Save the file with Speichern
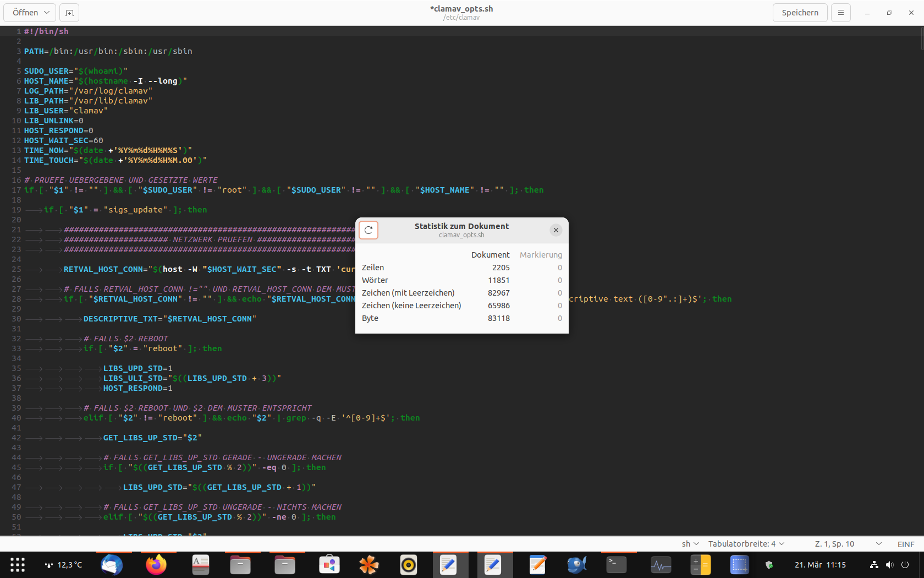924x578 pixels. pos(800,12)
